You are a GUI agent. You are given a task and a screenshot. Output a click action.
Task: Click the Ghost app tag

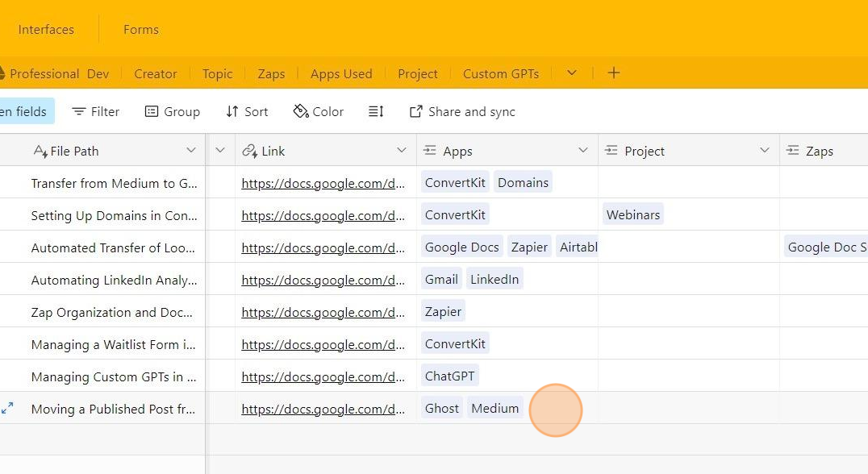click(442, 408)
